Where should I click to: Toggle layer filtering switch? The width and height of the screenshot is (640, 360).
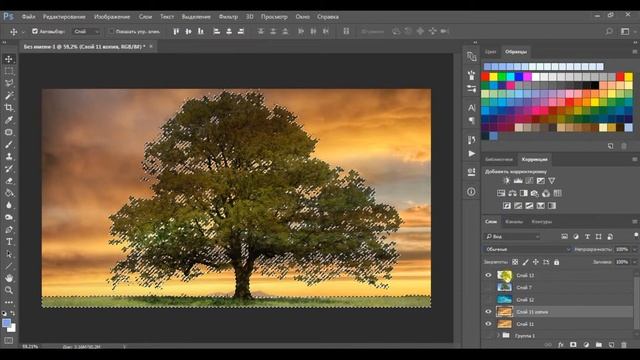(636, 236)
